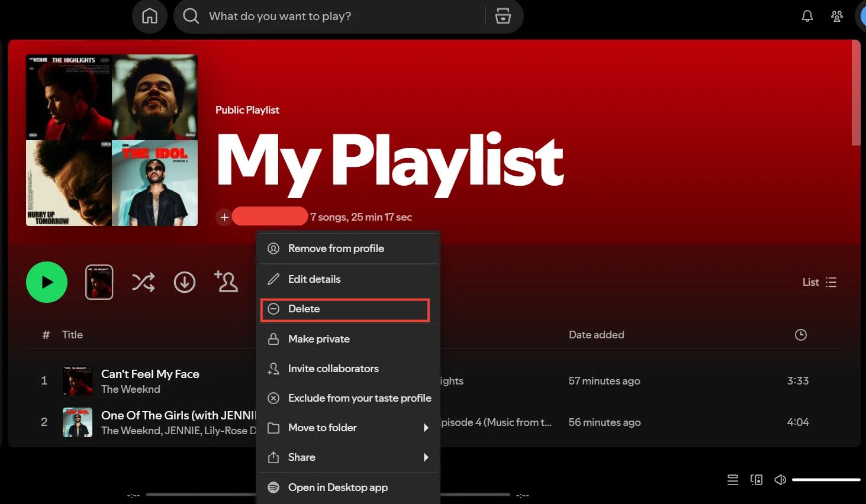Open the Browse icon next to search

point(503,16)
